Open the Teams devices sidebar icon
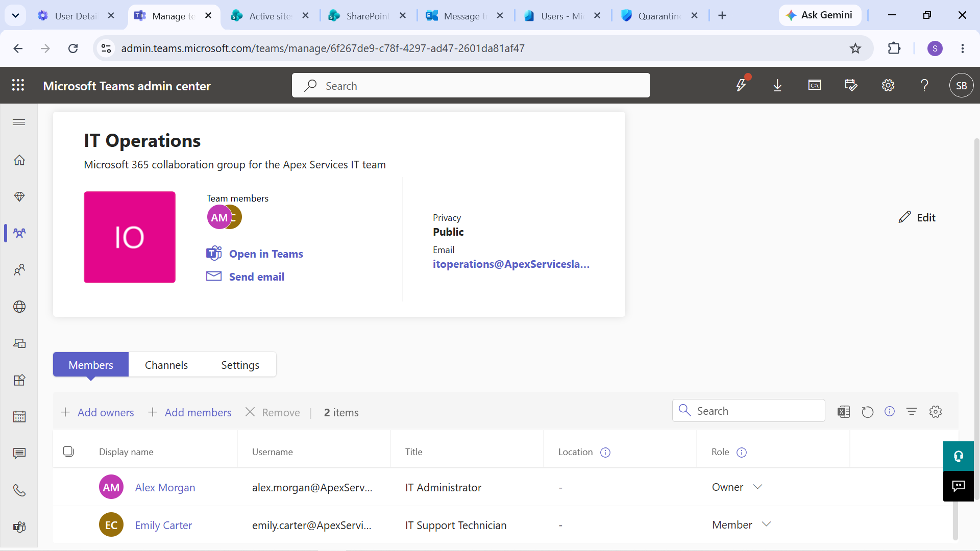Image resolution: width=980 pixels, height=551 pixels. (19, 343)
